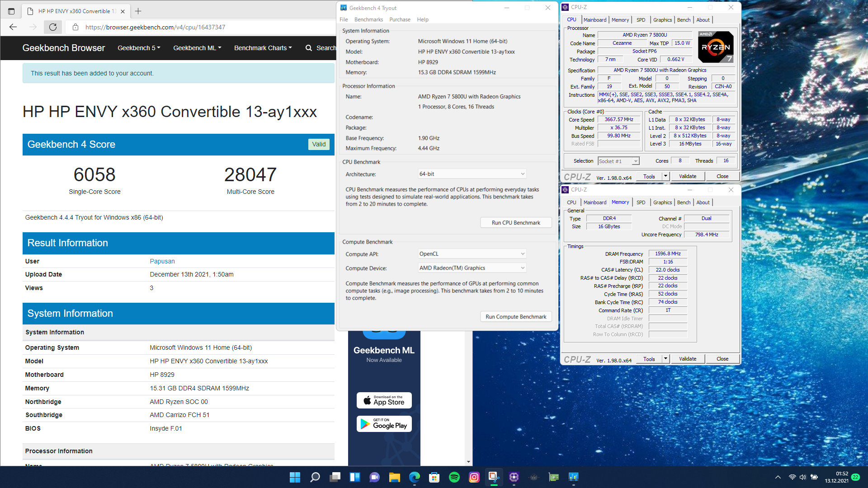Expand Geekbench 5 dropdown menu
The height and width of the screenshot is (488, 868).
139,48
